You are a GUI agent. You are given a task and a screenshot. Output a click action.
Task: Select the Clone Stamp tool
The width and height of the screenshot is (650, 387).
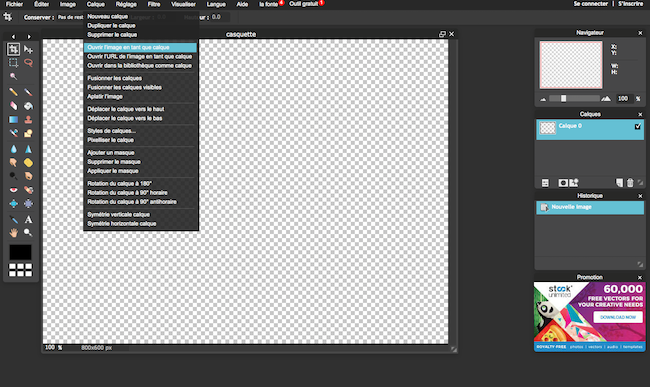(x=28, y=119)
